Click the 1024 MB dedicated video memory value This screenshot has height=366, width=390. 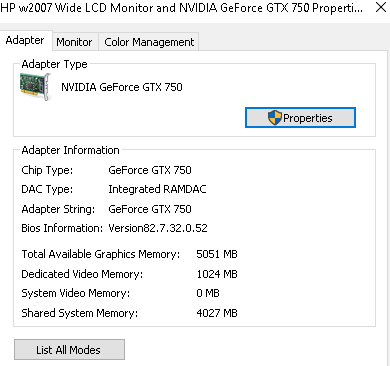(217, 274)
